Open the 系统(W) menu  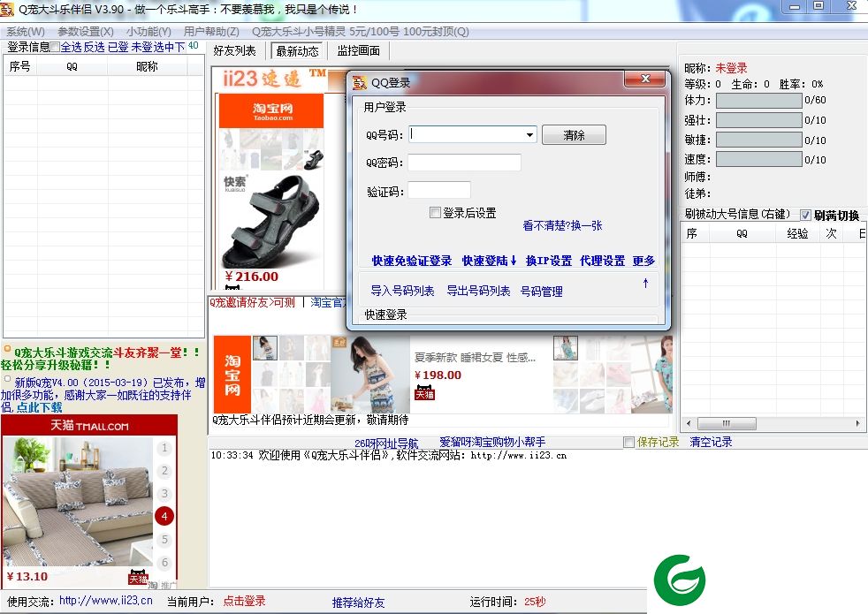click(26, 32)
